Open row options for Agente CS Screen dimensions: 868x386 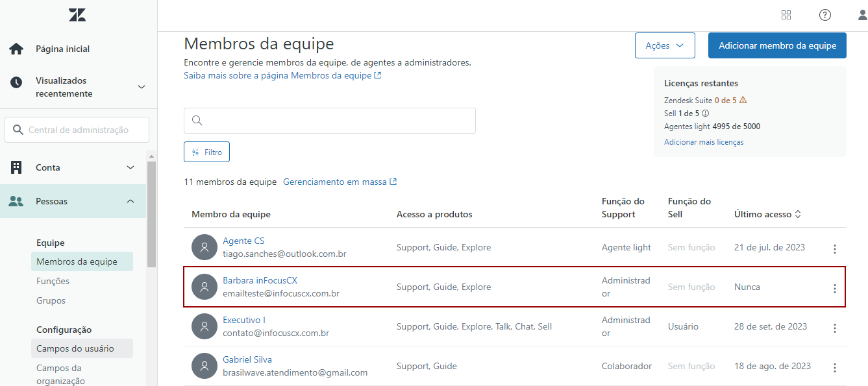click(x=834, y=248)
